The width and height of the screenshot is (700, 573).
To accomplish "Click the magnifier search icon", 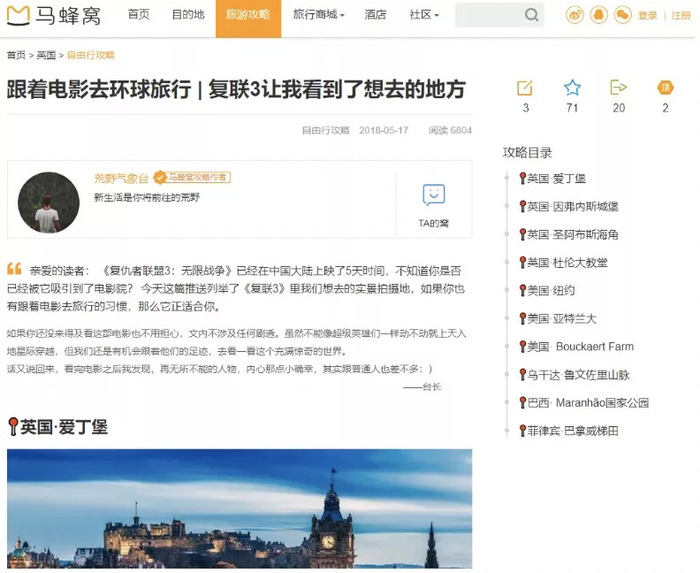I will tap(532, 15).
